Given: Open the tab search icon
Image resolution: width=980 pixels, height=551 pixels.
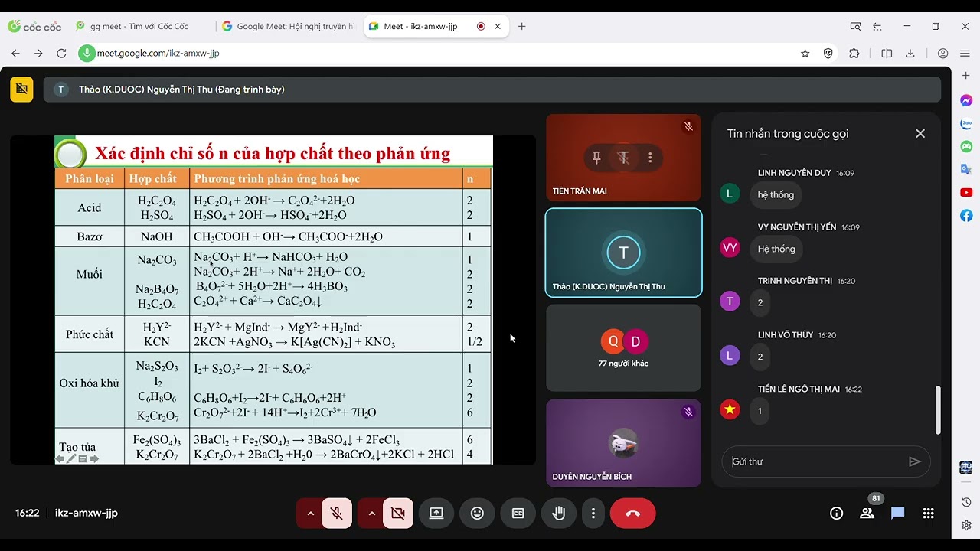Looking at the screenshot, I should [855, 26].
